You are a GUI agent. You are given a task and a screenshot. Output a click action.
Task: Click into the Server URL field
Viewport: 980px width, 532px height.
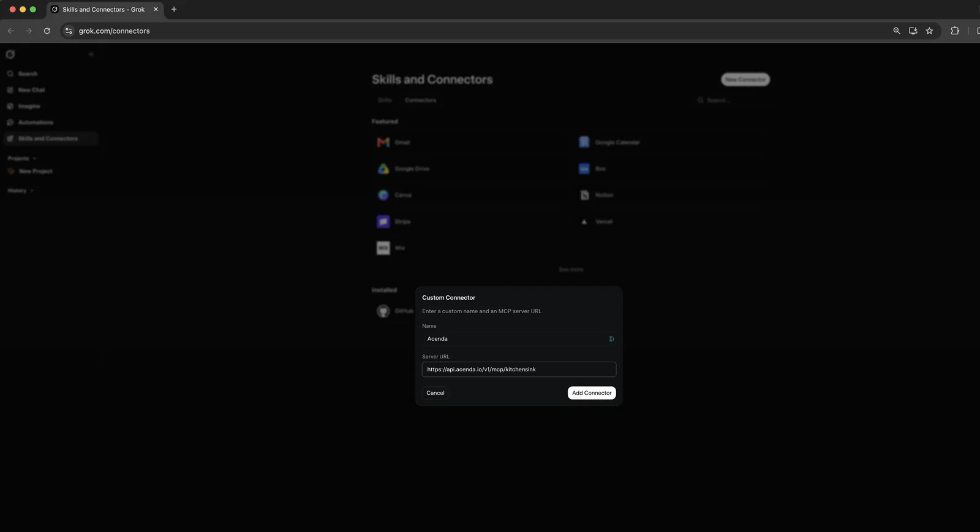pyautogui.click(x=519, y=370)
